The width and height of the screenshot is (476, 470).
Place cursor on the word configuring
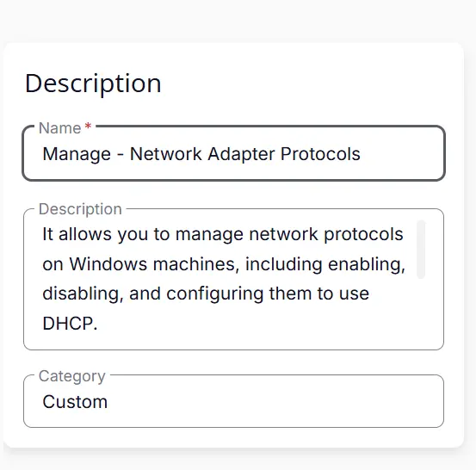coord(215,294)
